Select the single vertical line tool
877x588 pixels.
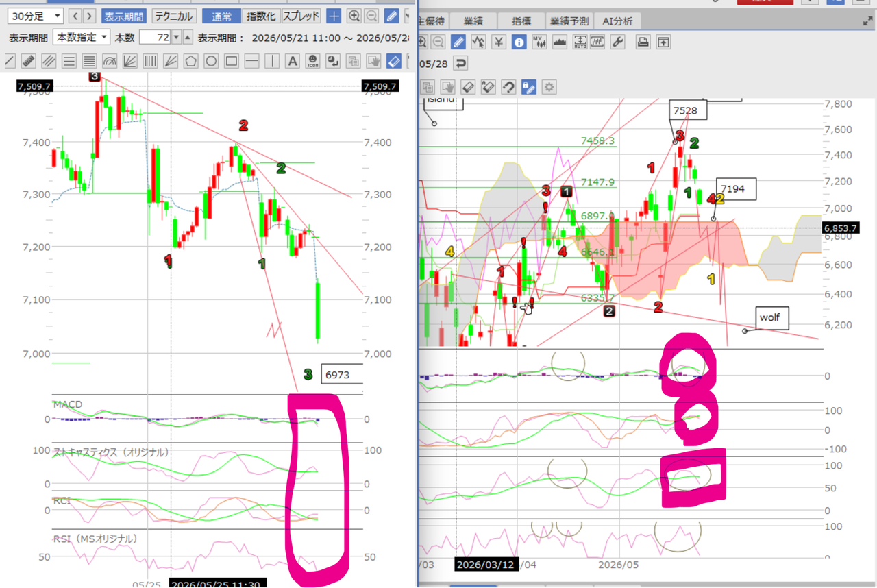tap(272, 61)
